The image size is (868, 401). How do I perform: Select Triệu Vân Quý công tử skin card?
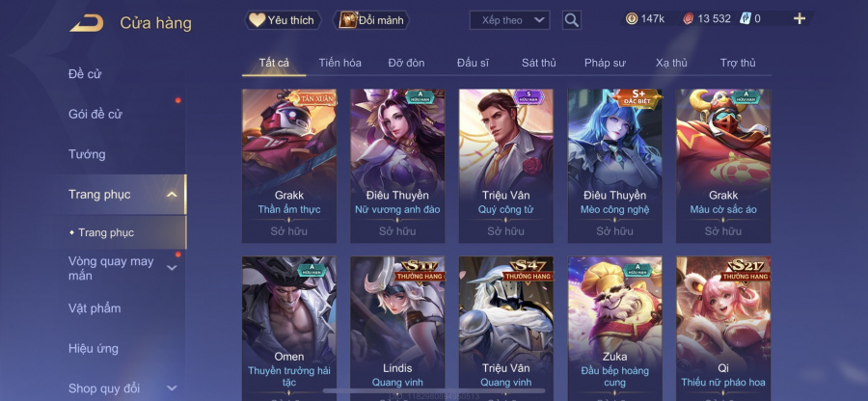tap(506, 166)
